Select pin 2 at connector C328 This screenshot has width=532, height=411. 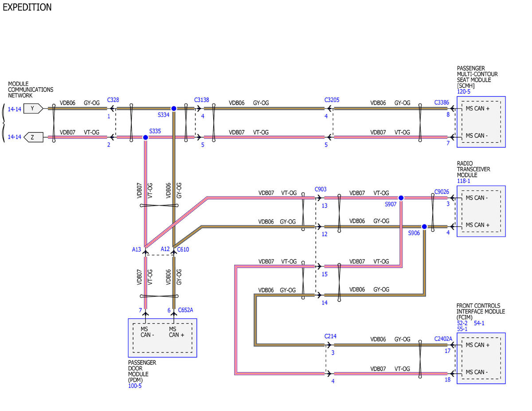[109, 145]
